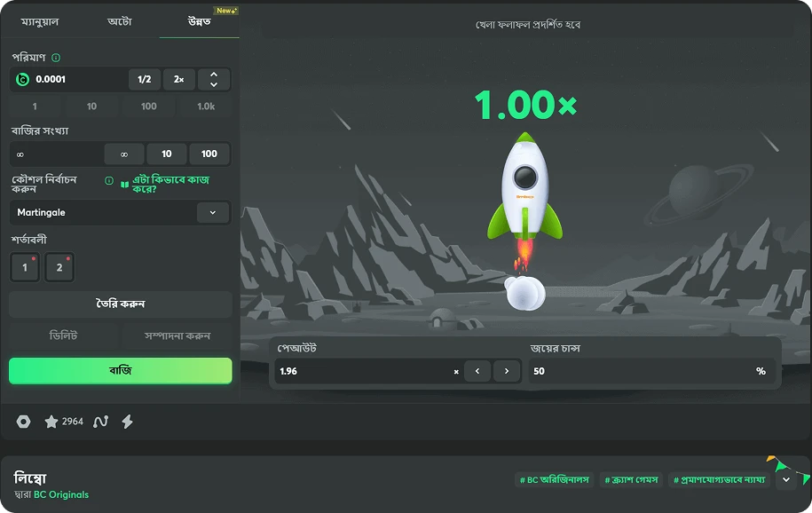Open the BC Originals link
Screen dimensions: 812x513
tap(61, 494)
